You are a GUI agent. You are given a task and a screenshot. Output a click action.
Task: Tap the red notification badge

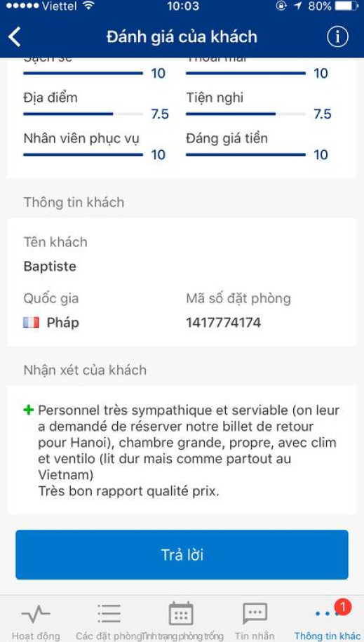343,607
